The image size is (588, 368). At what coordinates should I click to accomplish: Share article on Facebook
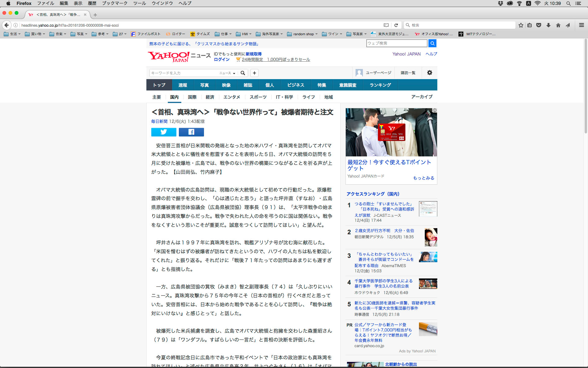tap(191, 132)
